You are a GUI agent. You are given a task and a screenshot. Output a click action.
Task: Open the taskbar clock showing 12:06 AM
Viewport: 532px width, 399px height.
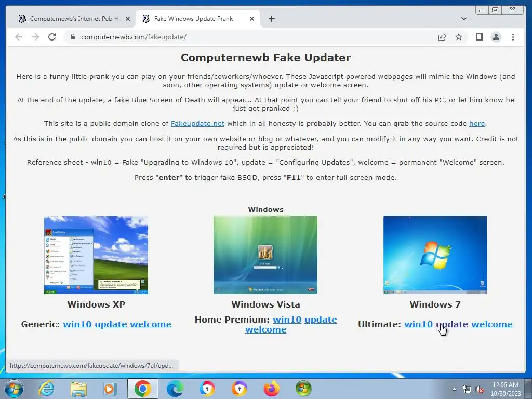(505, 389)
